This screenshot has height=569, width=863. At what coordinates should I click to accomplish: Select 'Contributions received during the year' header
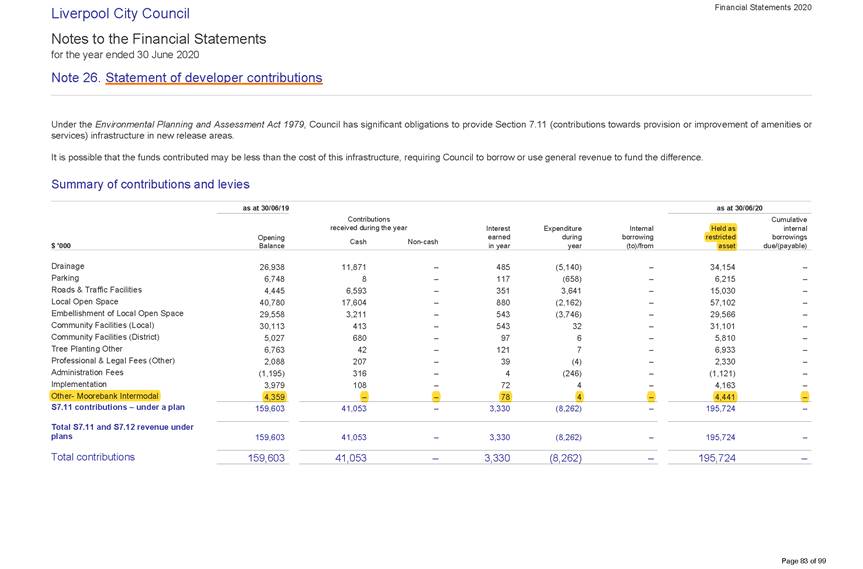(369, 223)
